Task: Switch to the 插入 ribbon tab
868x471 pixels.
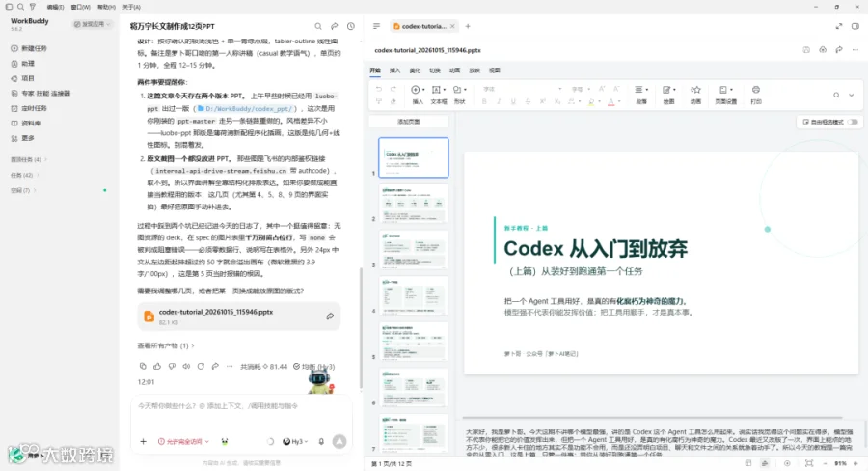Action: [394, 70]
